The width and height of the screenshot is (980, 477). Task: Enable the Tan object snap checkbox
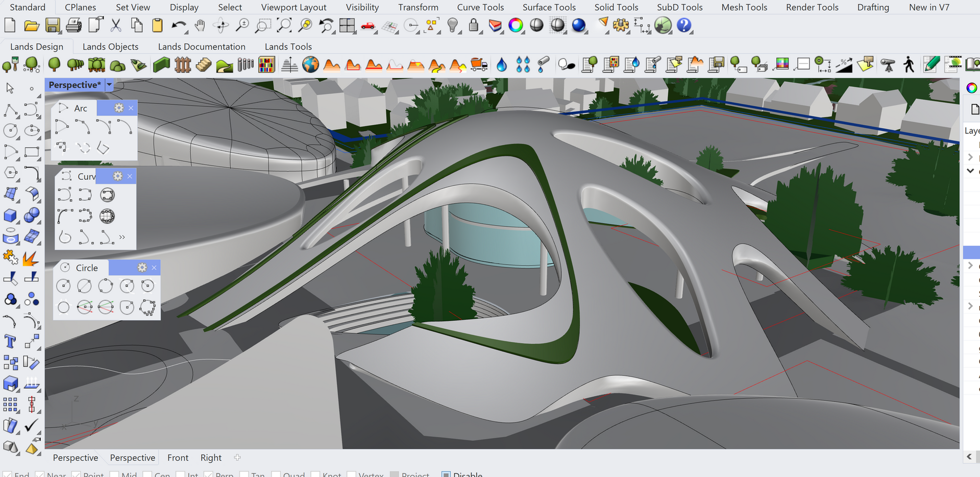coord(244,474)
